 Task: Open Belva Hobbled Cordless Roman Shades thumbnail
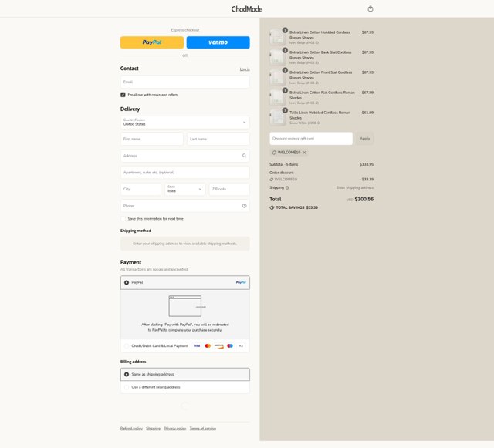click(x=277, y=37)
